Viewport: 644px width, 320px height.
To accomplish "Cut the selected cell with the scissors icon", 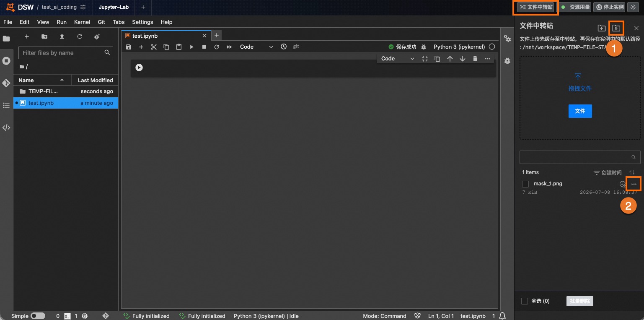I will point(154,47).
